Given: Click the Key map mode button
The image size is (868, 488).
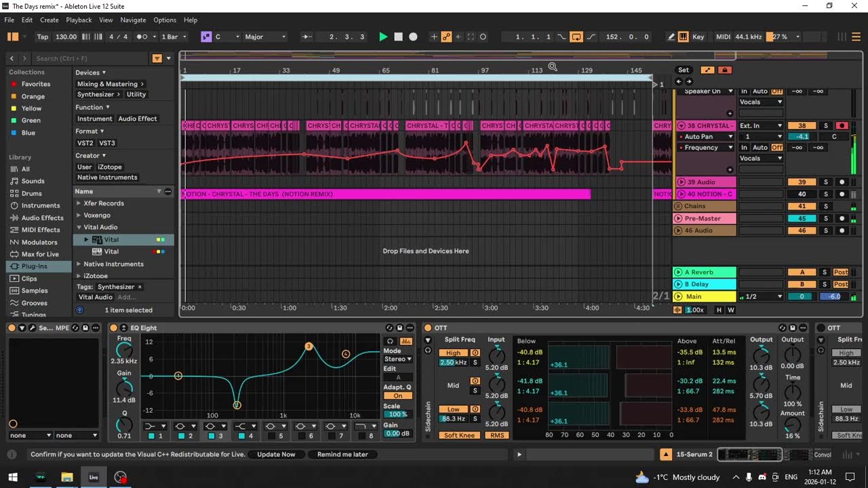Looking at the screenshot, I should pyautogui.click(x=698, y=37).
